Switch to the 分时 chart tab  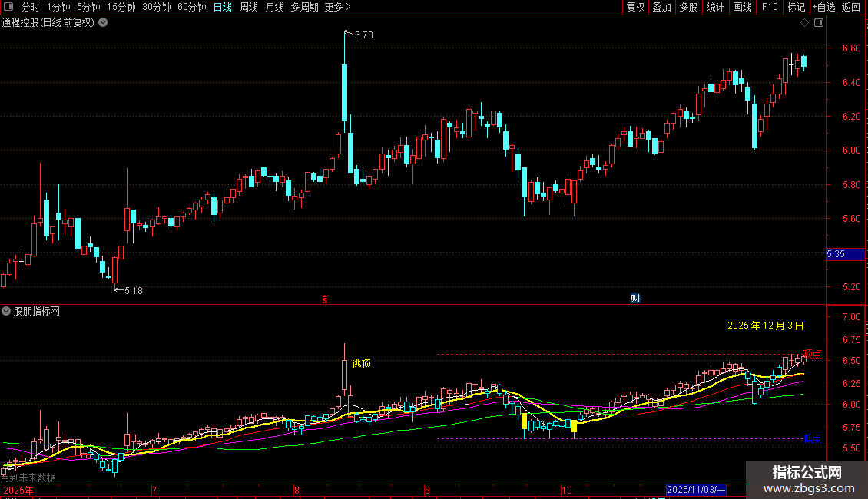[x=31, y=7]
